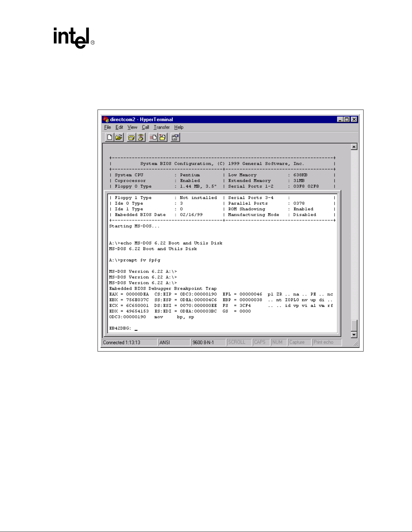Click the 'CS:EIP = 0DC3:00000190' value
The image size is (412, 532).
click(186, 294)
